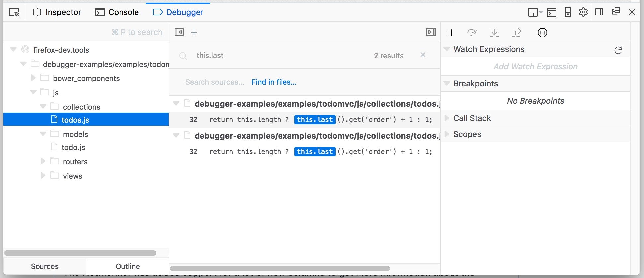Expand the Scopes section
Screen dimensions: 644x278
(x=447, y=134)
